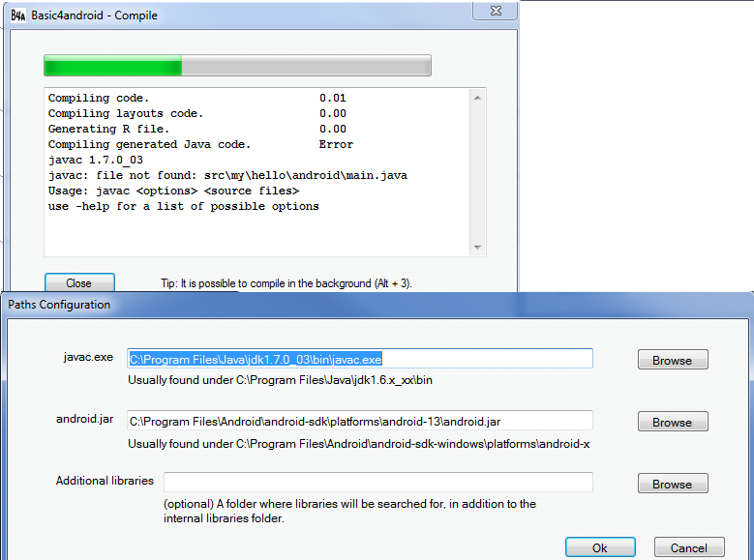Image resolution: width=754 pixels, height=560 pixels.
Task: Click the javac.exe path input field
Action: click(x=360, y=359)
